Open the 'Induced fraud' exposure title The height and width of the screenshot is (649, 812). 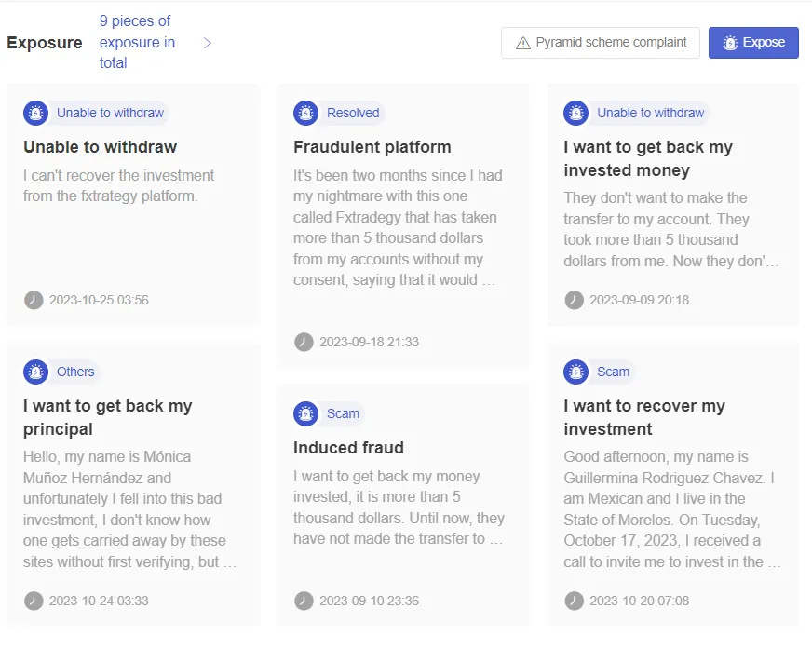pos(348,448)
